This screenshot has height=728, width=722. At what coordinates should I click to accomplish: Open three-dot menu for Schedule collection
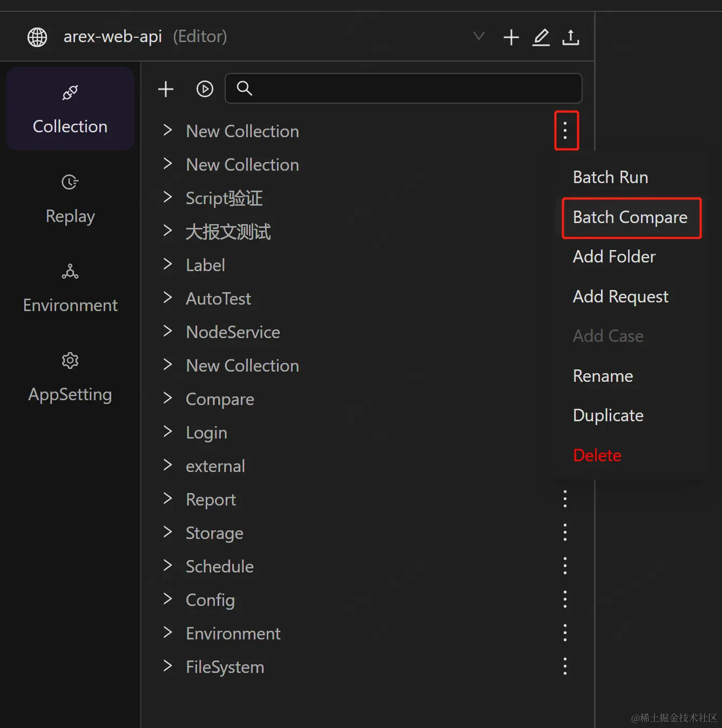[x=565, y=566]
